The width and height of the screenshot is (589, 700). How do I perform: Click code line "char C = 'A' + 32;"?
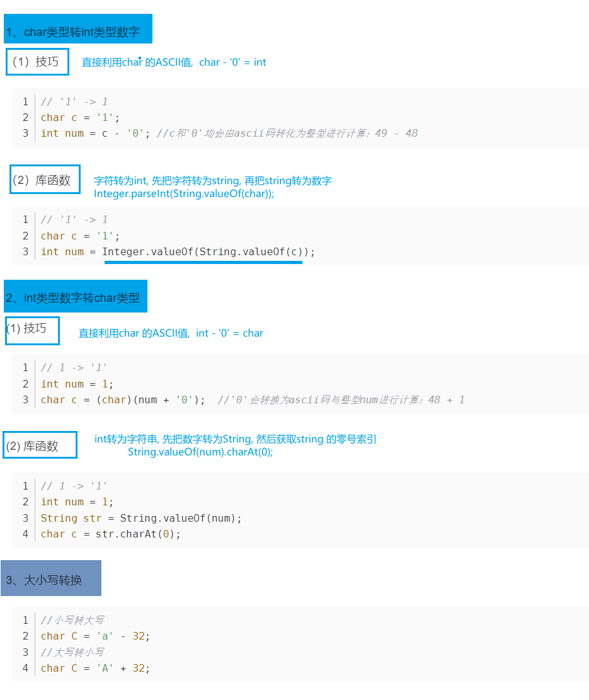coord(95,668)
